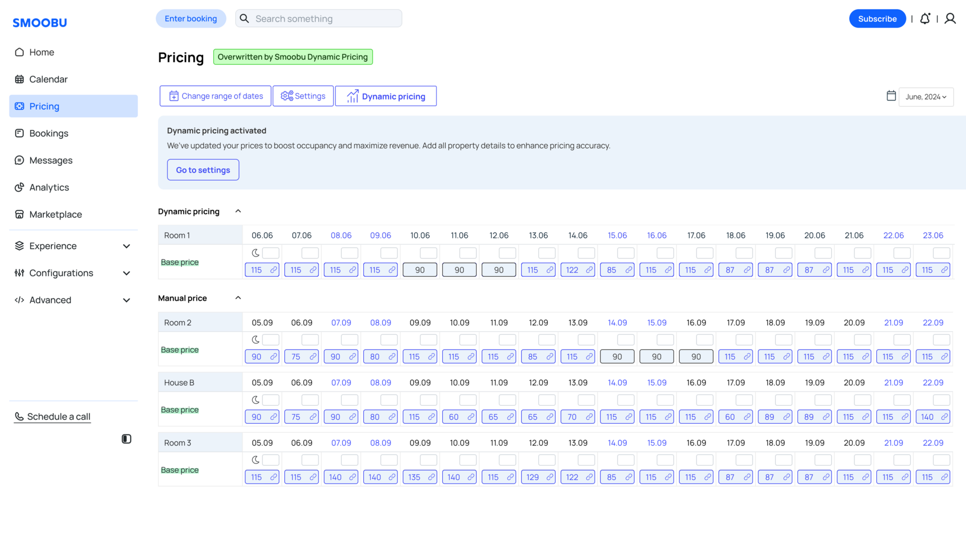
Task: Collapse the Dynamic pricing section
Action: tap(238, 211)
